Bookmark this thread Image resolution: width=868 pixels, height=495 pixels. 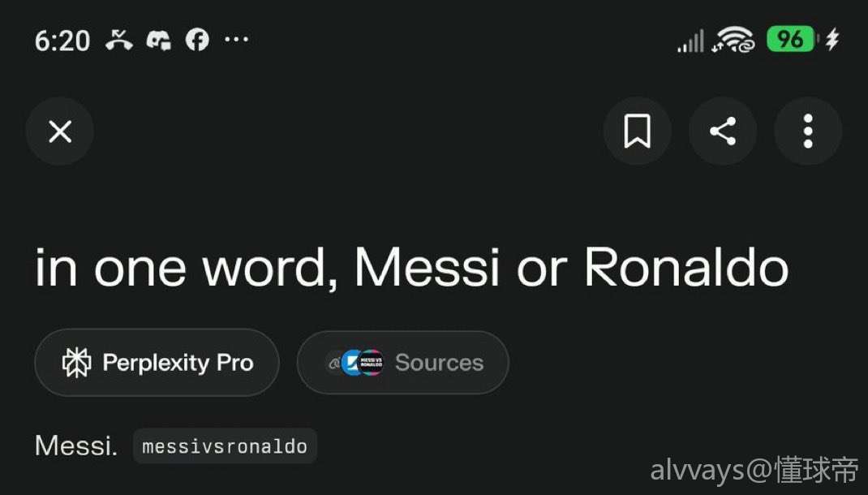point(637,131)
